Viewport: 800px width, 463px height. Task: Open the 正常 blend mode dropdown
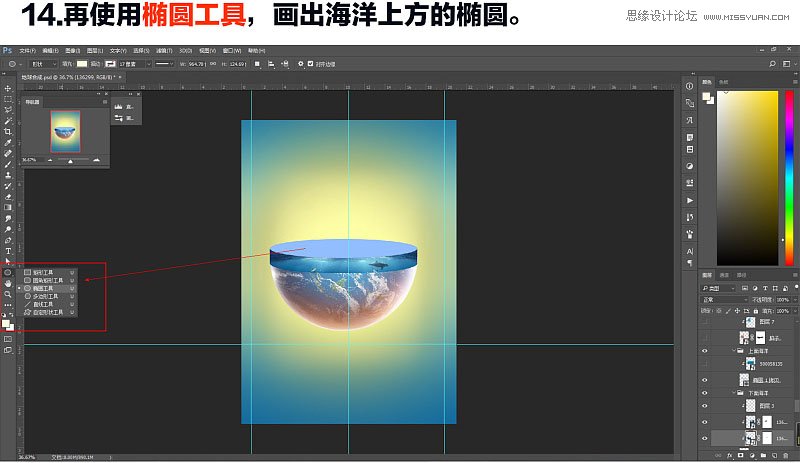[x=724, y=300]
